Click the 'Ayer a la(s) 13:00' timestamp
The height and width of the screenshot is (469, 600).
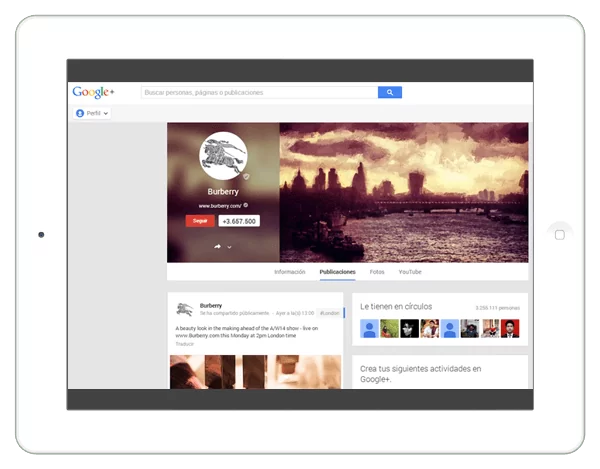point(295,313)
